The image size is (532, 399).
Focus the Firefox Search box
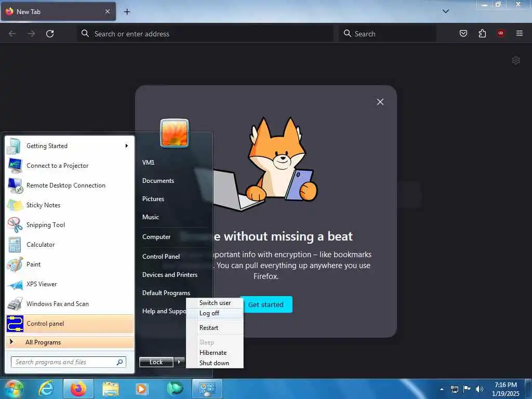pyautogui.click(x=388, y=34)
